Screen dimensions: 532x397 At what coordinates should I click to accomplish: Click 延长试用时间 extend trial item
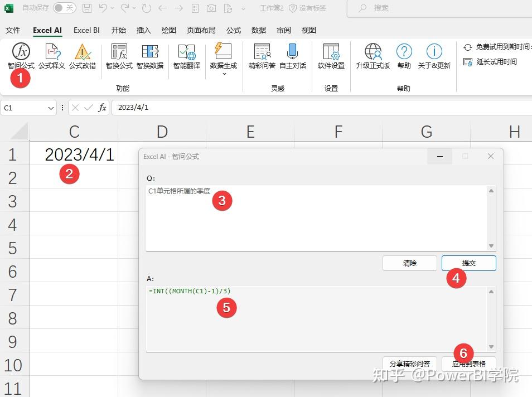coord(490,62)
